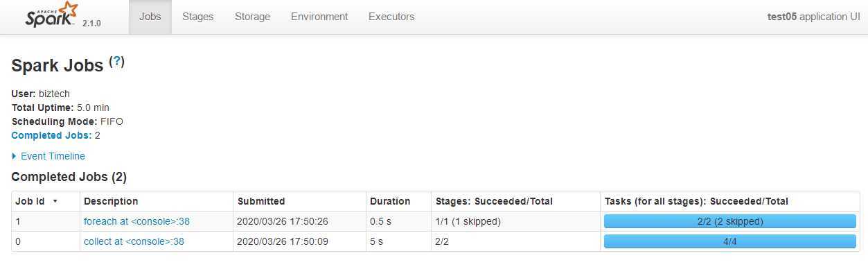Sort by Tasks Succeeded/Total header
Screen dimensions: 868x267
point(696,201)
